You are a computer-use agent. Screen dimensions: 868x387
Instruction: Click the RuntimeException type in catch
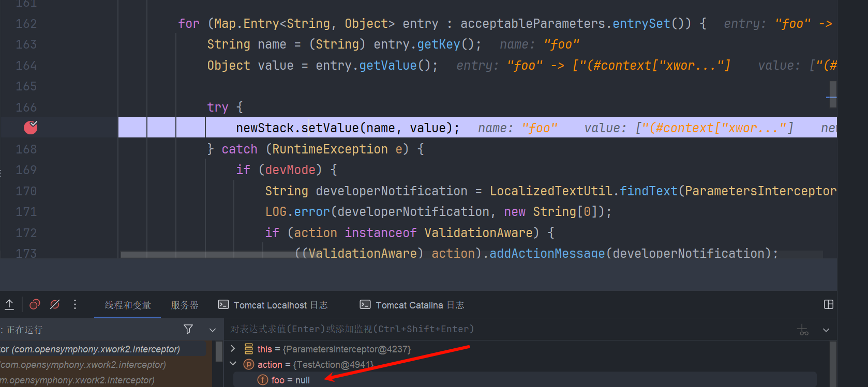coord(330,149)
